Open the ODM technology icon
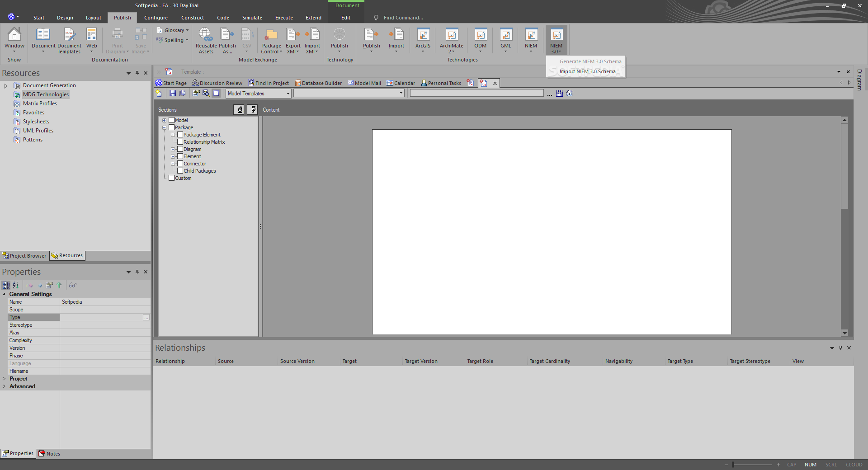The image size is (868, 470). [481, 40]
